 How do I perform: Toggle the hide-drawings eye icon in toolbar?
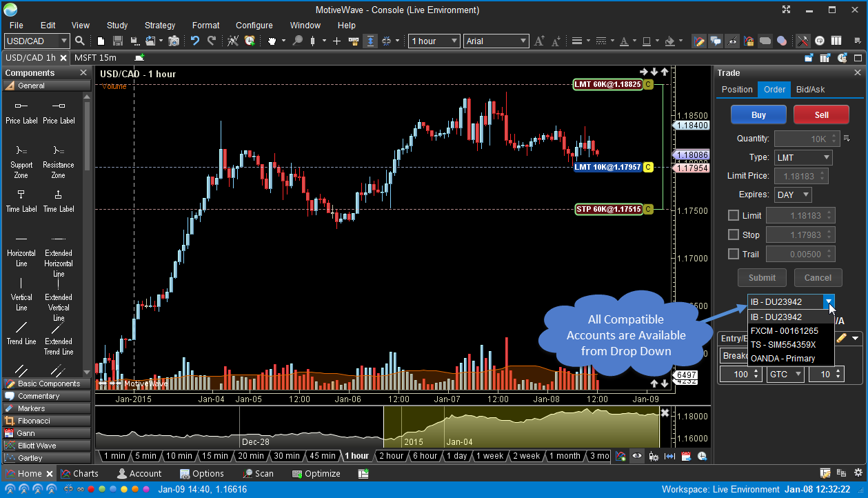[732, 41]
